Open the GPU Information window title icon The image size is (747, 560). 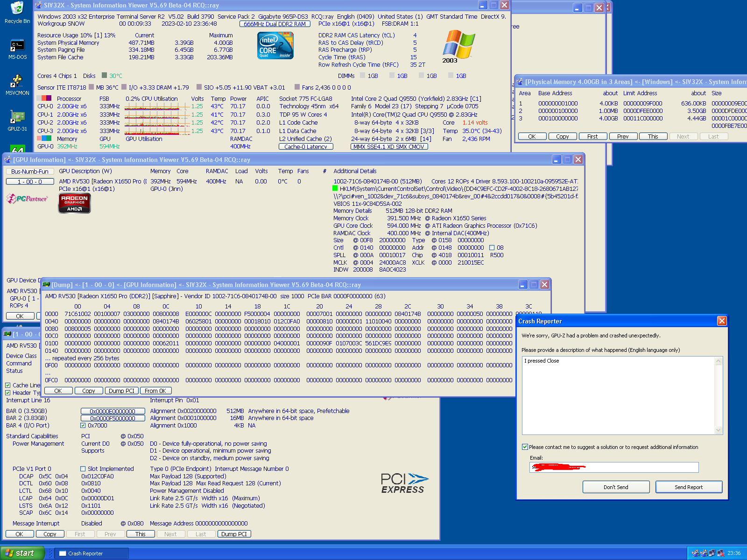(x=7, y=160)
